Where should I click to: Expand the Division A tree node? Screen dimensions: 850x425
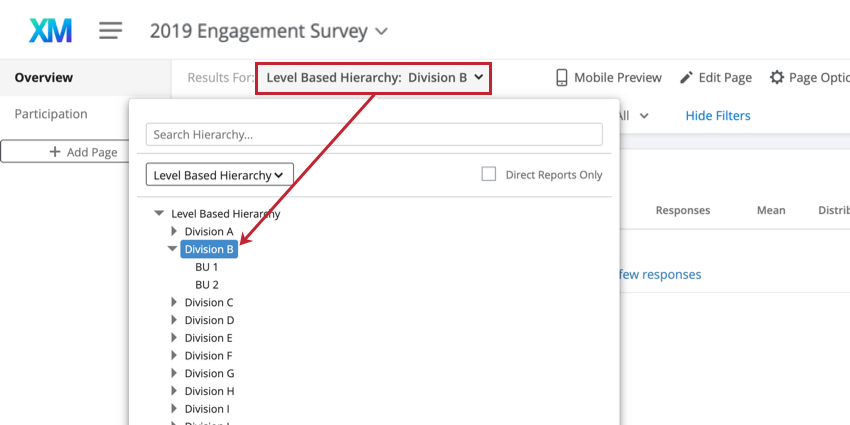tap(173, 232)
